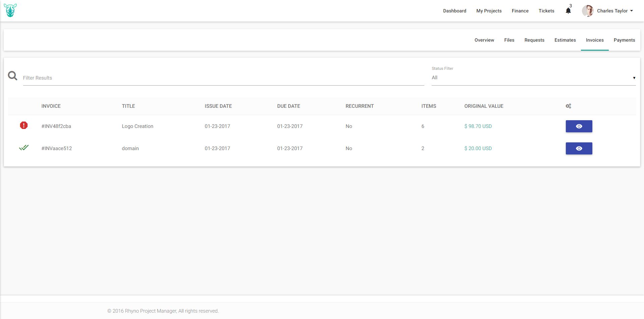
Task: Click green double-check icon for #INVaace512
Action: coord(24,147)
